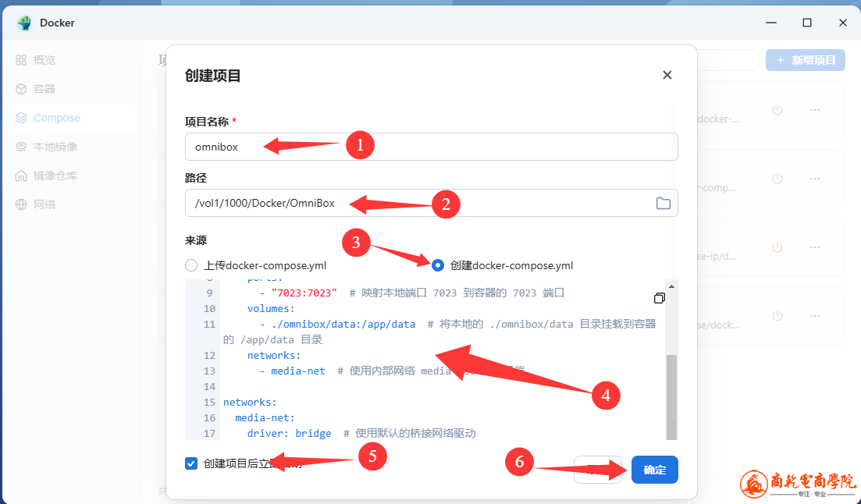Open Local Images in the sidebar

pos(55,147)
